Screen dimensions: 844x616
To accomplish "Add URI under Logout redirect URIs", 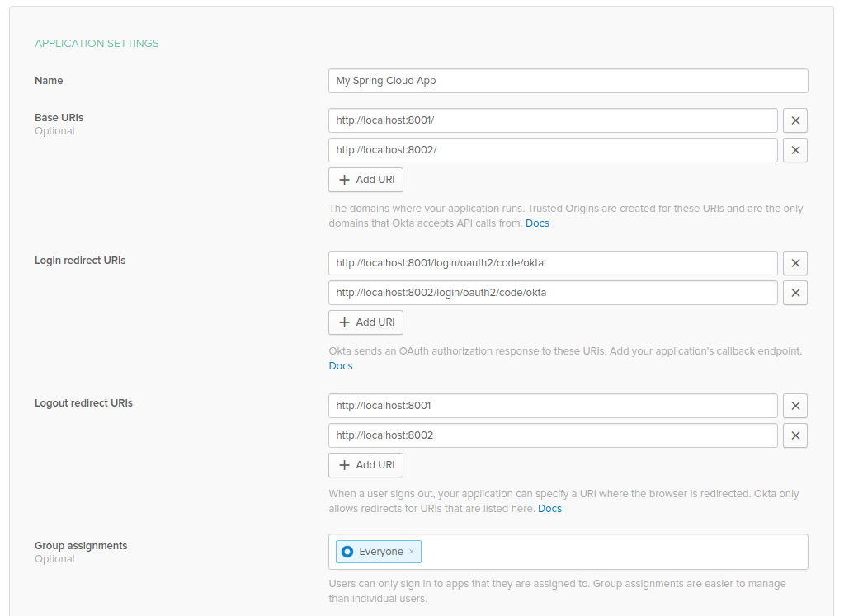I will pos(366,465).
